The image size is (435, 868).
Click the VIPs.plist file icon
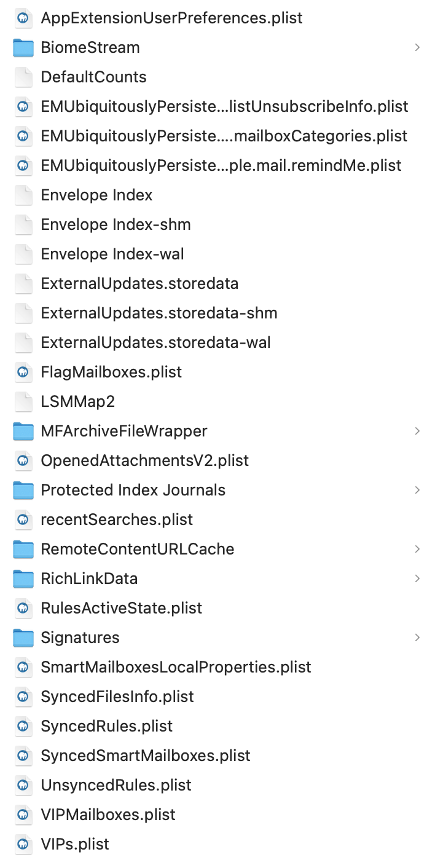pyautogui.click(x=23, y=844)
